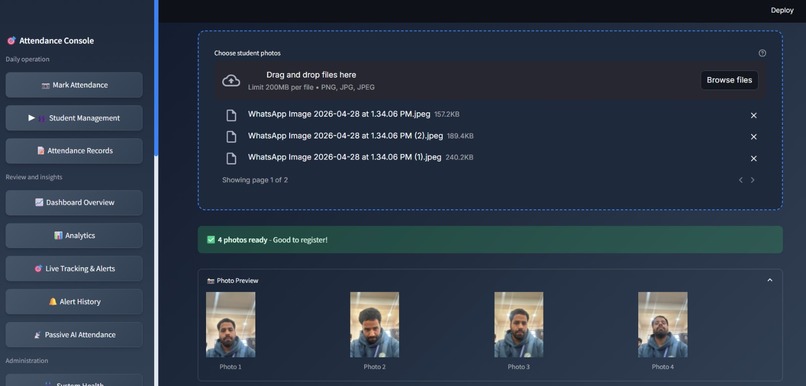Remove file 1.34.06 PM (2).jpeg
Image resolution: width=806 pixels, height=386 pixels.
[754, 137]
